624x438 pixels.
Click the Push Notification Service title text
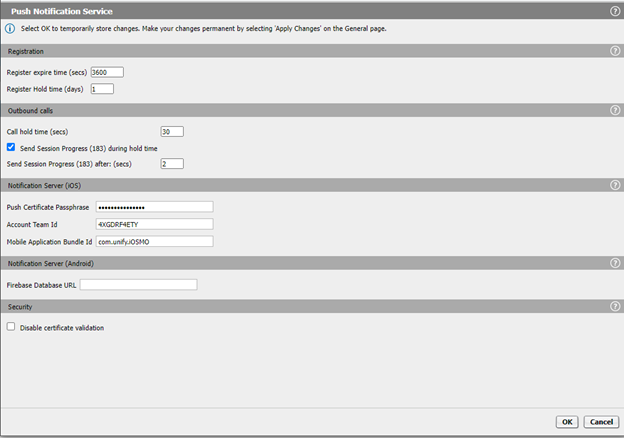pyautogui.click(x=62, y=12)
